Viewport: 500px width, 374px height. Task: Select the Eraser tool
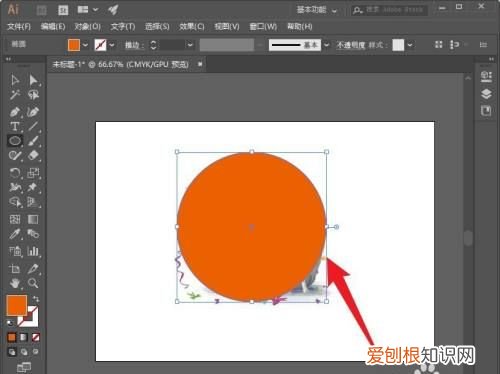coord(33,156)
